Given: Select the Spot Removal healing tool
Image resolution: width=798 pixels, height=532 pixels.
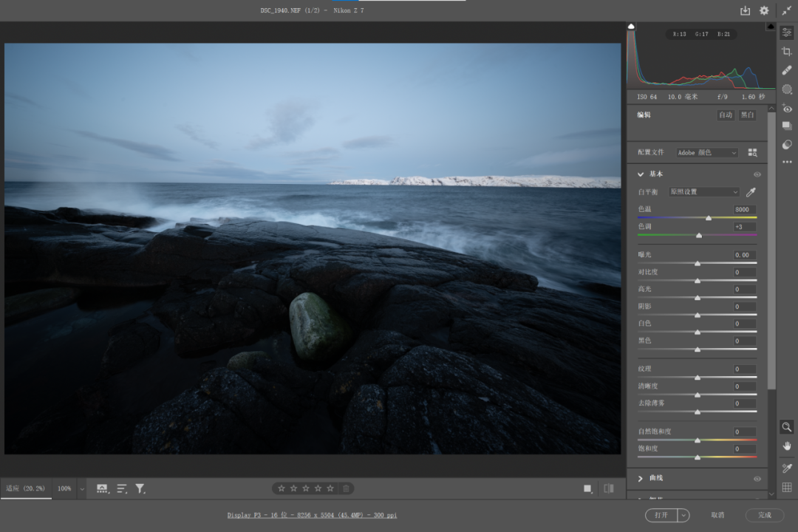Looking at the screenshot, I should [787, 70].
